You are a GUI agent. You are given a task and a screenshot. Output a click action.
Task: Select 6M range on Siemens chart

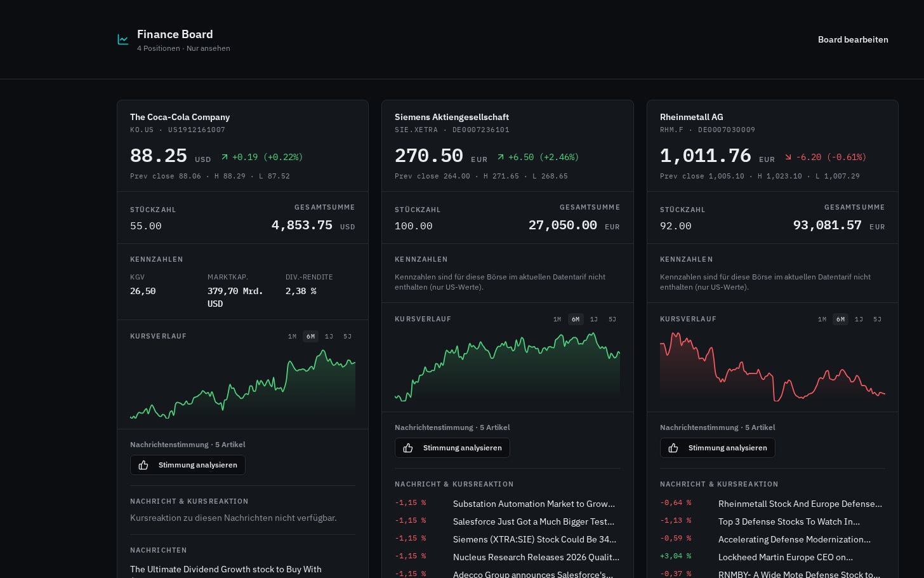576,319
